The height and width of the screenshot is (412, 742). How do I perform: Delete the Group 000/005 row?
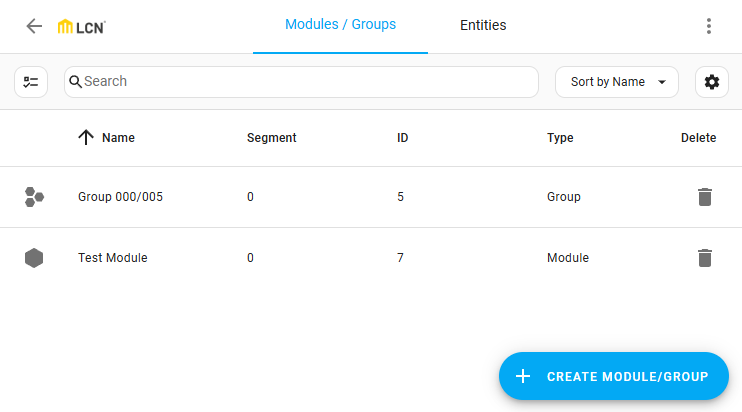coord(705,197)
